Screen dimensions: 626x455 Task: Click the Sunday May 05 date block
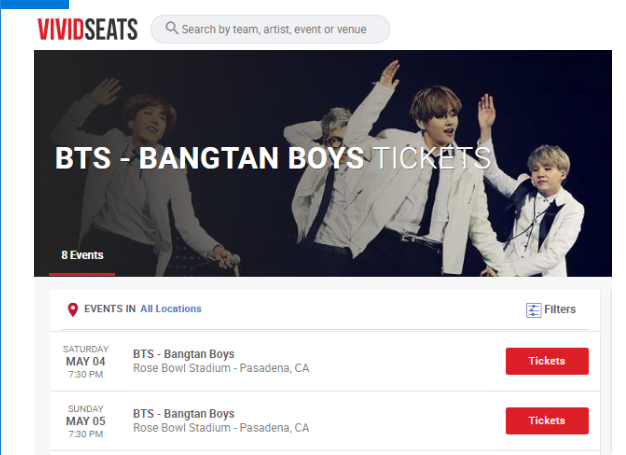point(85,421)
